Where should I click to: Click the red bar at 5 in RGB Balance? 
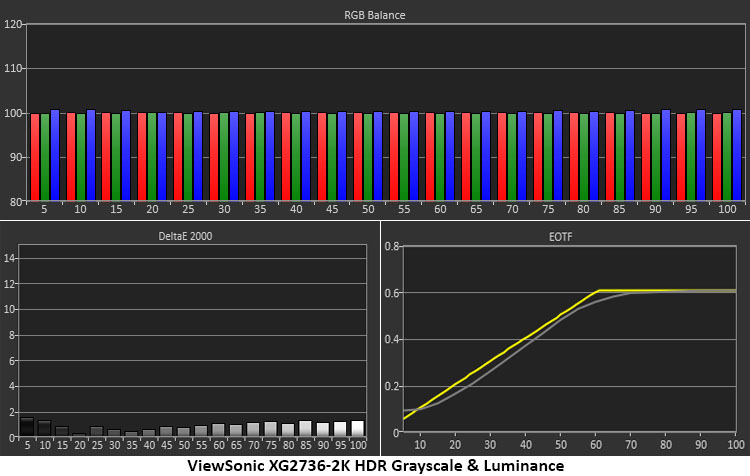click(35, 157)
